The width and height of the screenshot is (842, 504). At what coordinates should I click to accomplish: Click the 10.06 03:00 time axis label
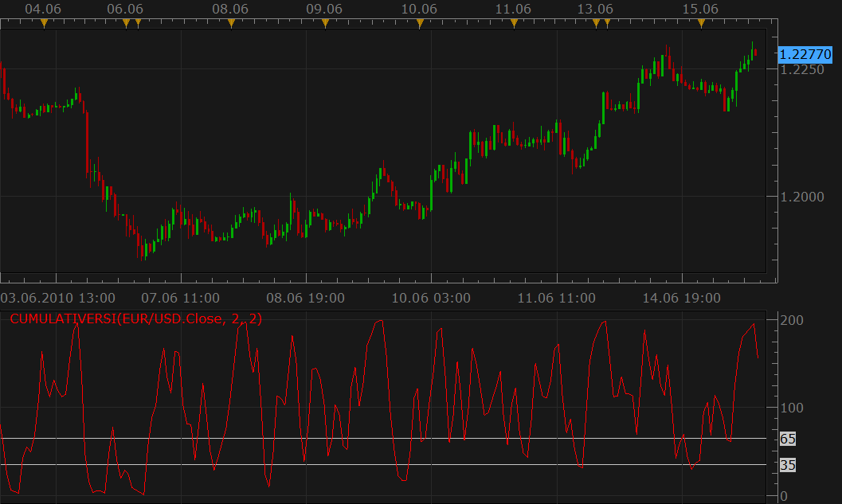(431, 298)
